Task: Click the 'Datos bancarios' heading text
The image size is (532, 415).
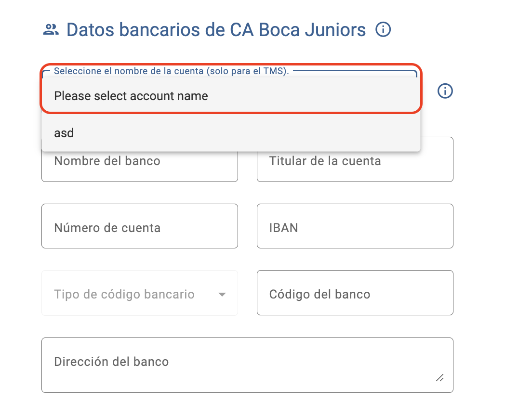Action: [x=133, y=29]
